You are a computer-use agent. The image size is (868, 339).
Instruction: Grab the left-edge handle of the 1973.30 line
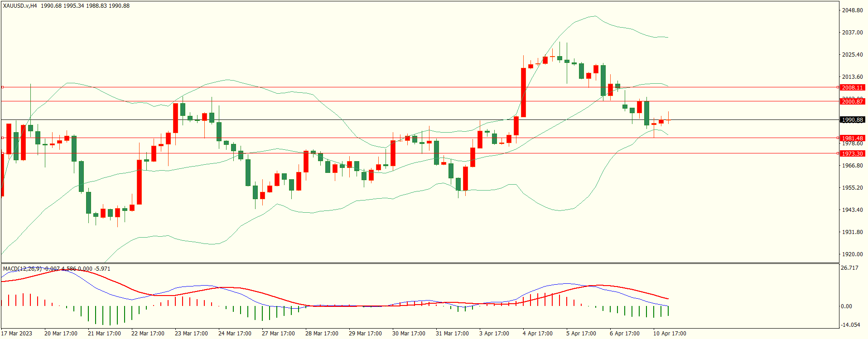(2, 153)
